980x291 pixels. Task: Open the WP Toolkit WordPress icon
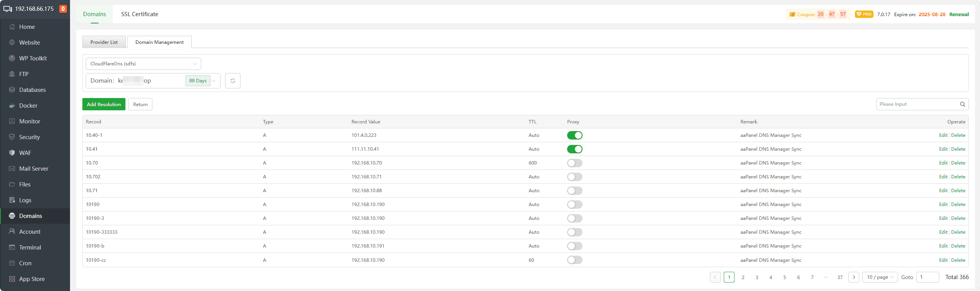[x=12, y=58]
